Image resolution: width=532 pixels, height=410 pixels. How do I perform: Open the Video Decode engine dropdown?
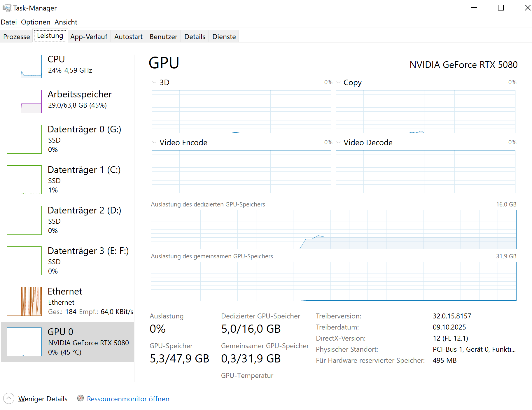pyautogui.click(x=338, y=143)
